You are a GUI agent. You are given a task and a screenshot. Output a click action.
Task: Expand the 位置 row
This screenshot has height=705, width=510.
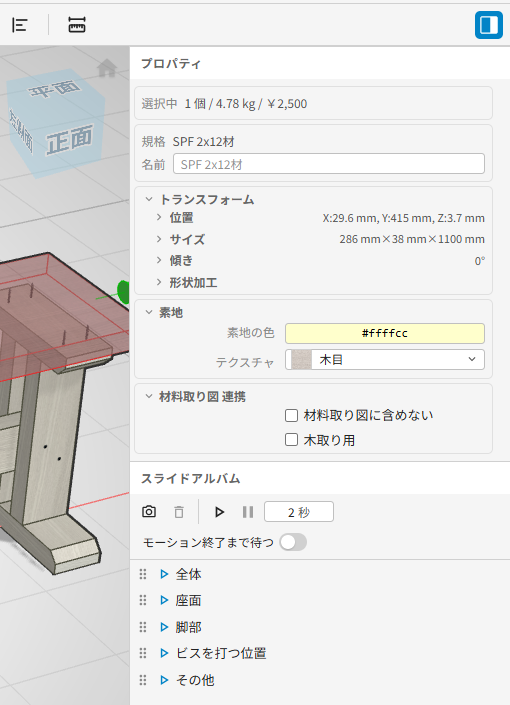click(x=159, y=217)
